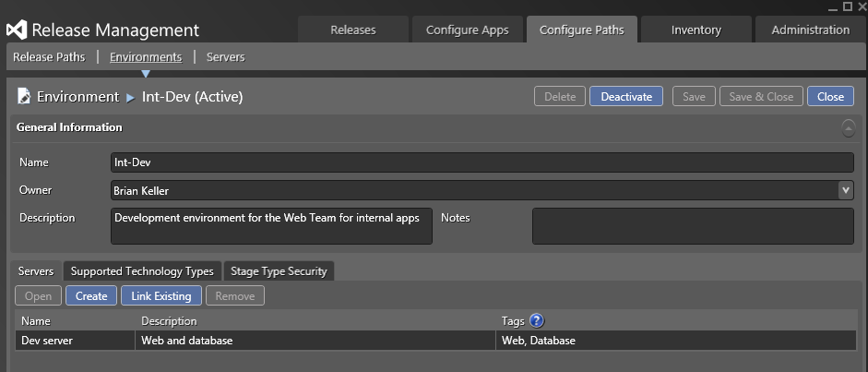Select the Servers submenu link
This screenshot has width=868, height=372.
click(x=225, y=57)
